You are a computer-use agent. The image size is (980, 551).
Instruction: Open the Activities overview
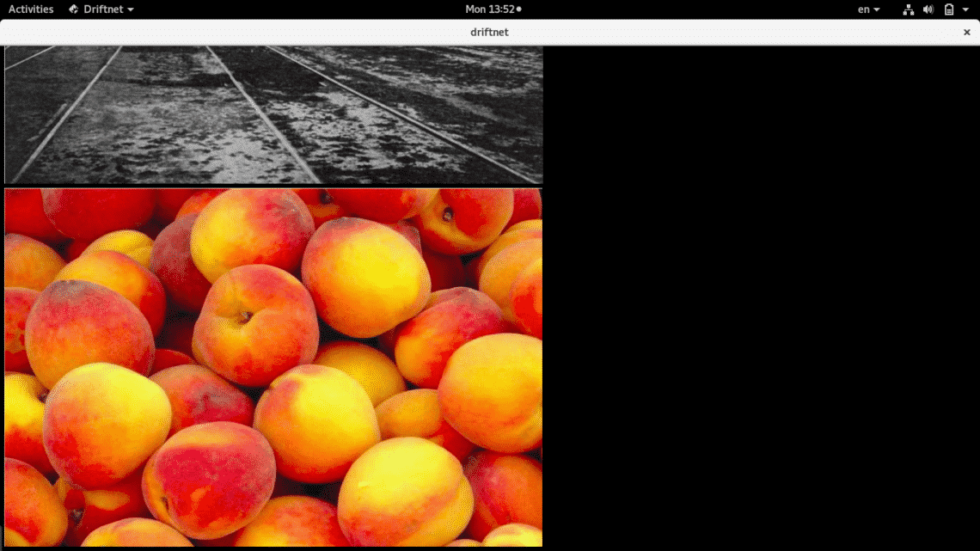pyautogui.click(x=31, y=9)
